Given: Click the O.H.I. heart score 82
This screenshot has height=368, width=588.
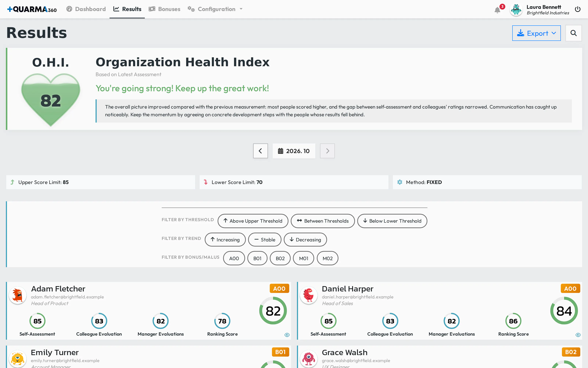Looking at the screenshot, I should click(51, 100).
